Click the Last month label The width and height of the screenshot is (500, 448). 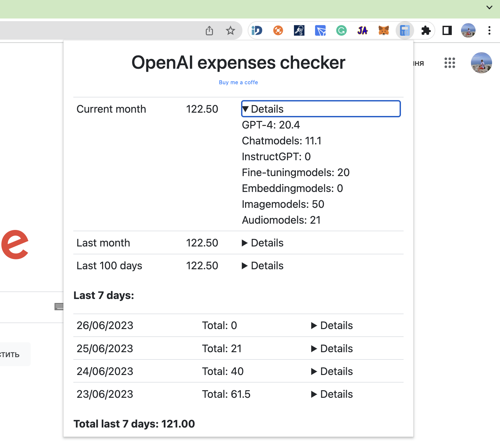pyautogui.click(x=103, y=243)
